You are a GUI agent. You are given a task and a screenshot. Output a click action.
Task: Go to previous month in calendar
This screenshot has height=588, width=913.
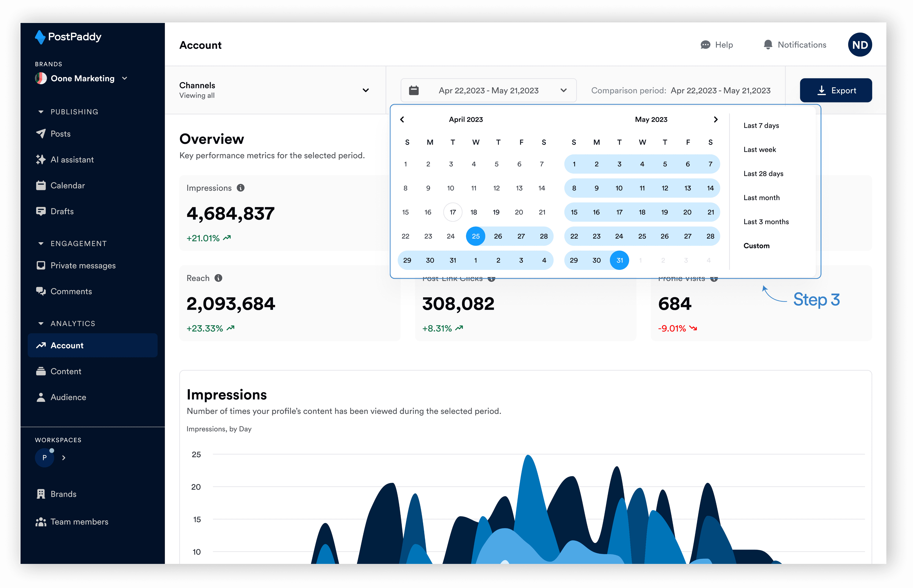click(x=402, y=120)
